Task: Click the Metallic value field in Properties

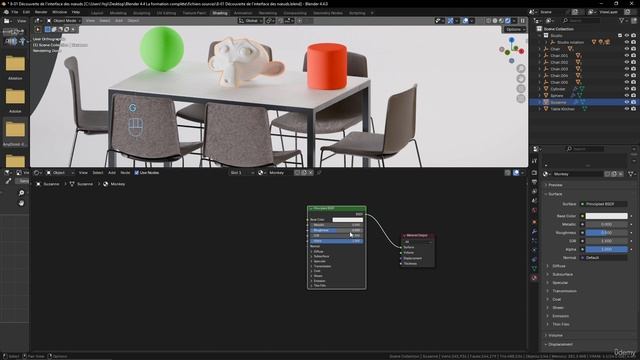Action: point(607,224)
